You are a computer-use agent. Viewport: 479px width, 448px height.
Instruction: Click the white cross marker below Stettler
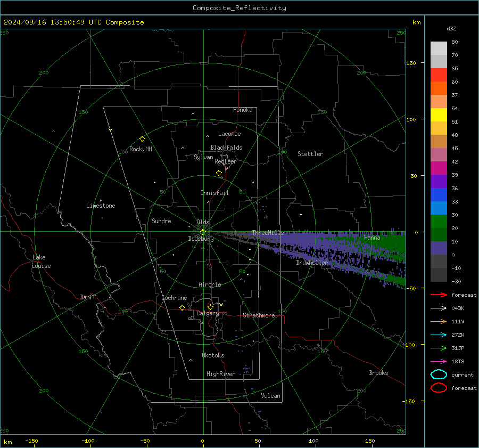coord(301,214)
